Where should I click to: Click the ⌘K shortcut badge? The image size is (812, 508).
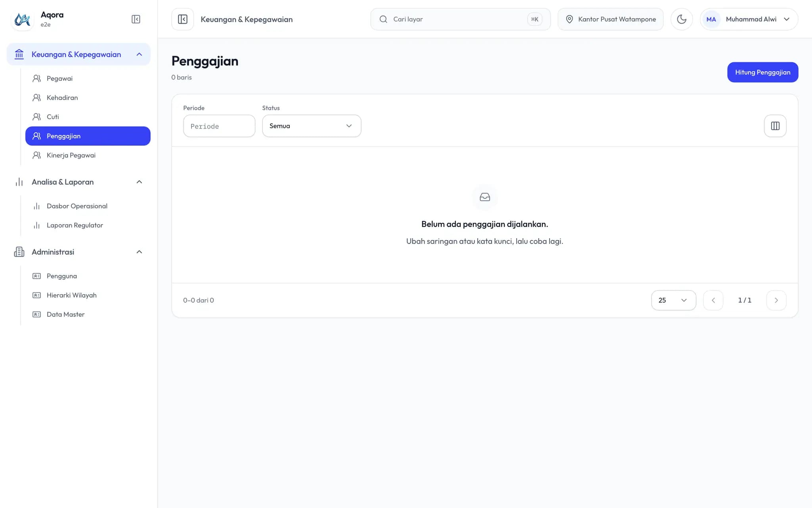(x=534, y=19)
